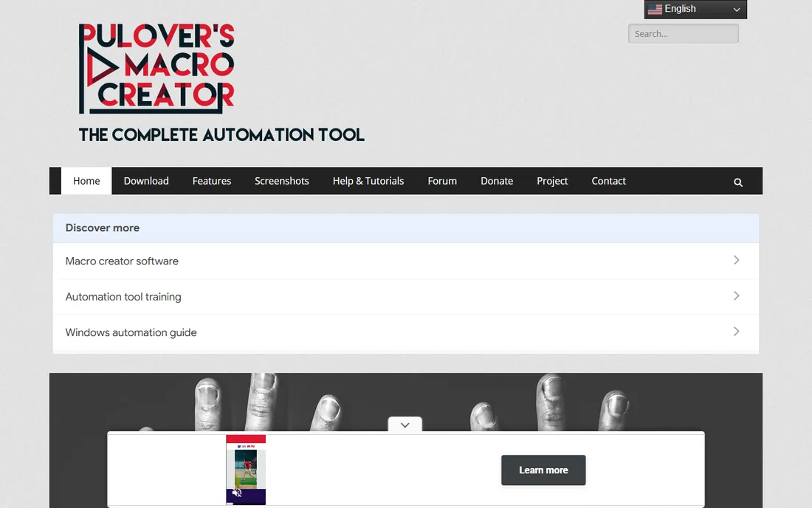Click the magnifier icon in navigation bar
The width and height of the screenshot is (812, 508).
[738, 182]
